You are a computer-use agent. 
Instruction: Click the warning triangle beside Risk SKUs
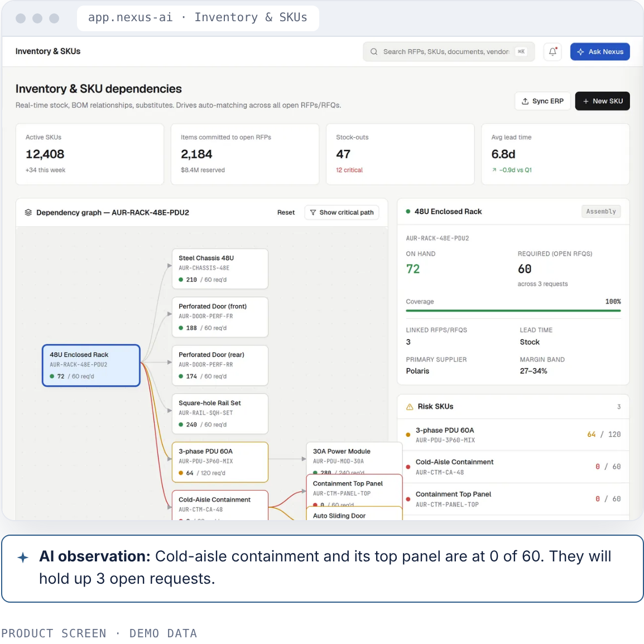(410, 407)
